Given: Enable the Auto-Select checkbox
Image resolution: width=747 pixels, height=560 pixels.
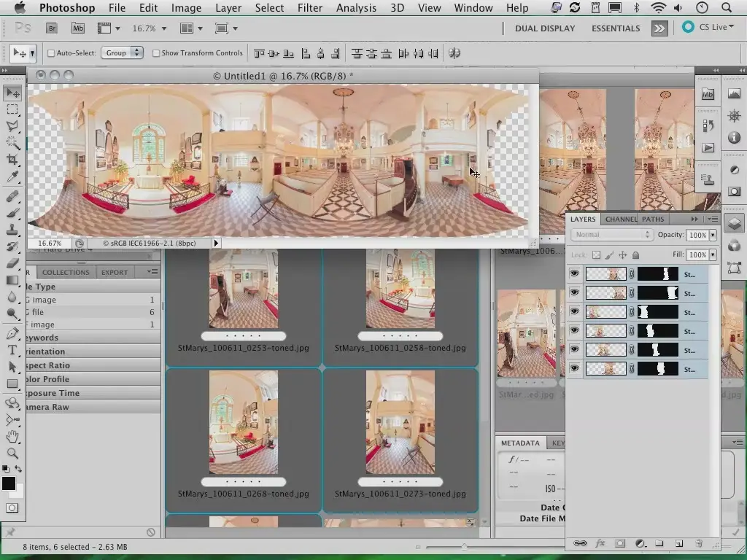Looking at the screenshot, I should point(51,53).
